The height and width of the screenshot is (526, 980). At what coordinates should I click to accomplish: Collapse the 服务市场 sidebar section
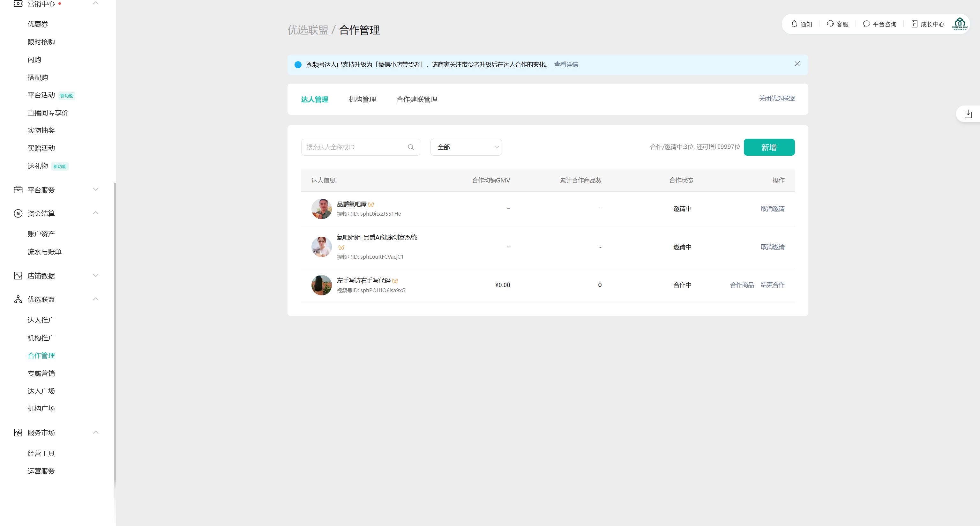[x=95, y=433]
